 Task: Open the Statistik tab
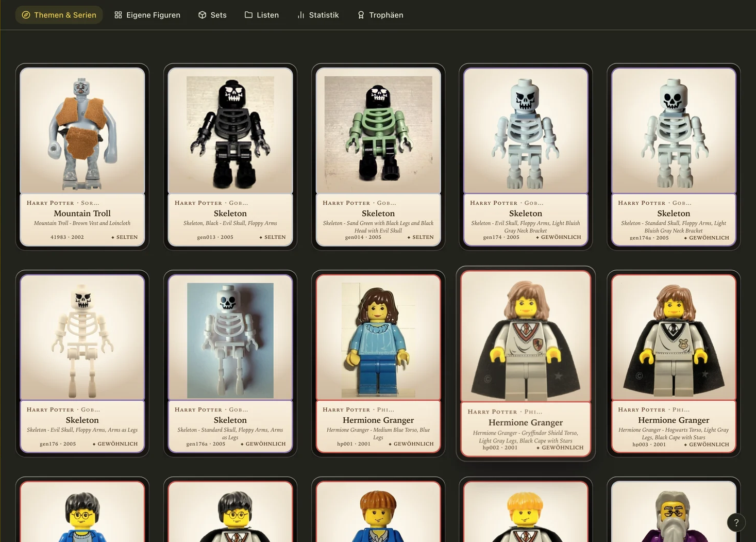318,15
